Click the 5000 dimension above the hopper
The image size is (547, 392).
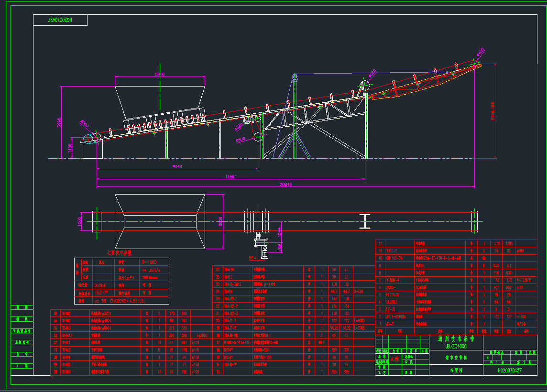[x=160, y=74]
